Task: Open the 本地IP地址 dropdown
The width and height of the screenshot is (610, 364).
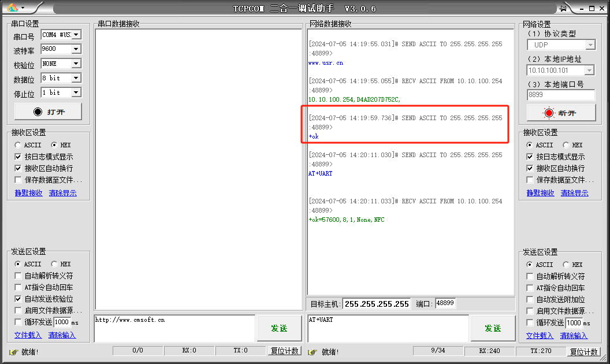Action: 589,70
